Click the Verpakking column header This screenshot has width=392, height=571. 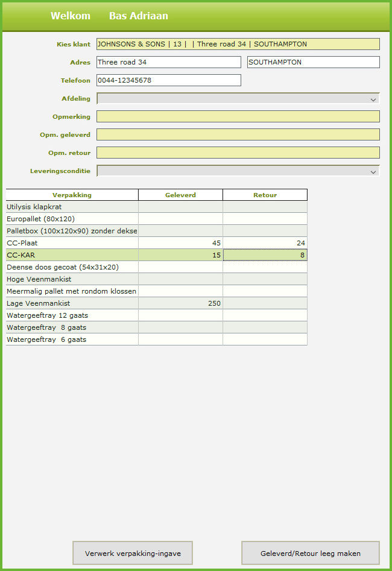pyautogui.click(x=72, y=195)
